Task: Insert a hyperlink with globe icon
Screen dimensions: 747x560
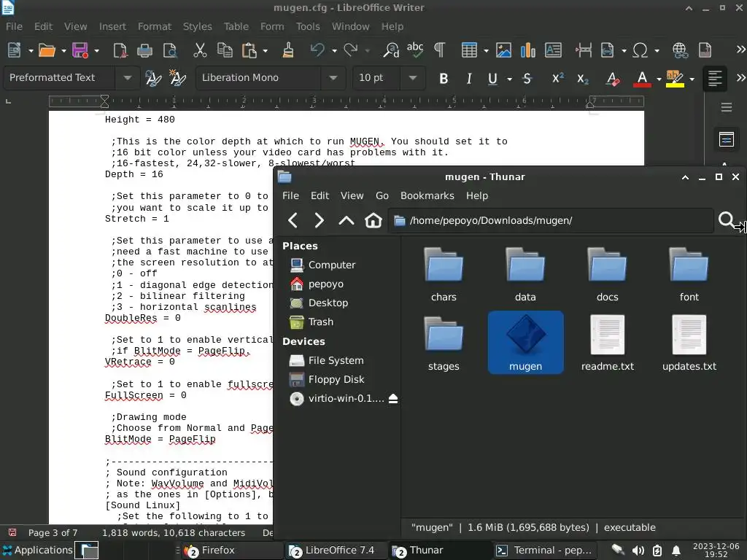Action: 680,50
